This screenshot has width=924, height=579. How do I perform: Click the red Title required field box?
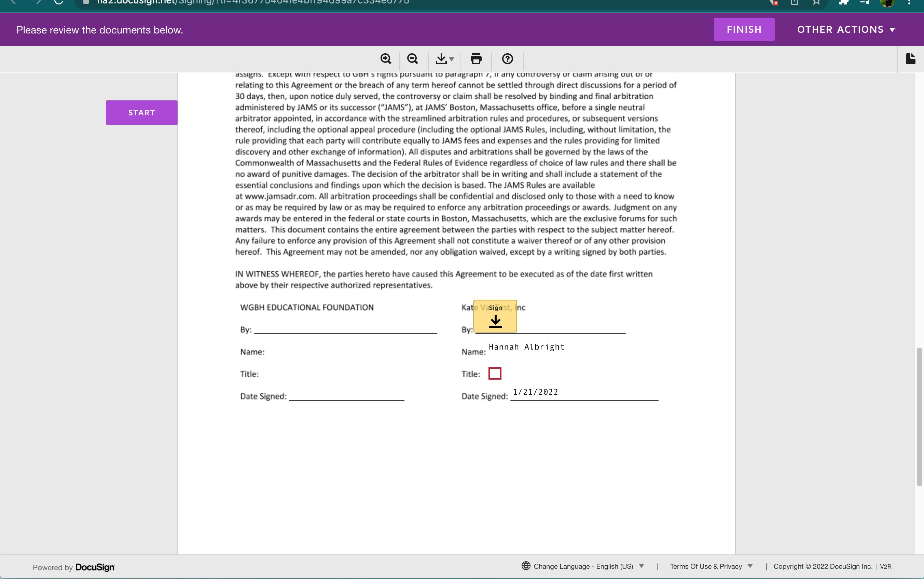(495, 373)
